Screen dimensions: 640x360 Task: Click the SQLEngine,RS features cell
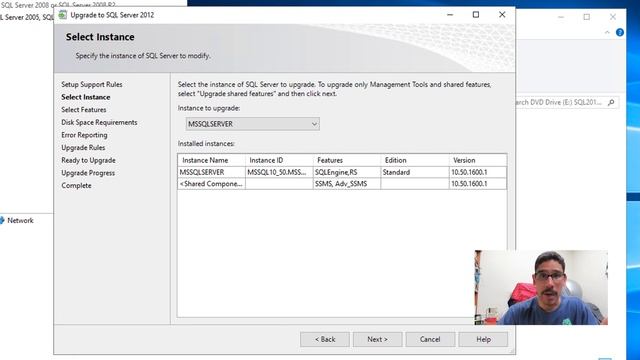tap(347, 172)
